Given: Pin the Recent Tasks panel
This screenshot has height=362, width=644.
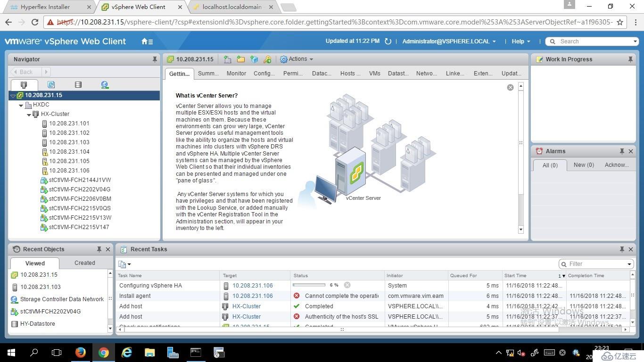Looking at the screenshot, I should [622, 249].
